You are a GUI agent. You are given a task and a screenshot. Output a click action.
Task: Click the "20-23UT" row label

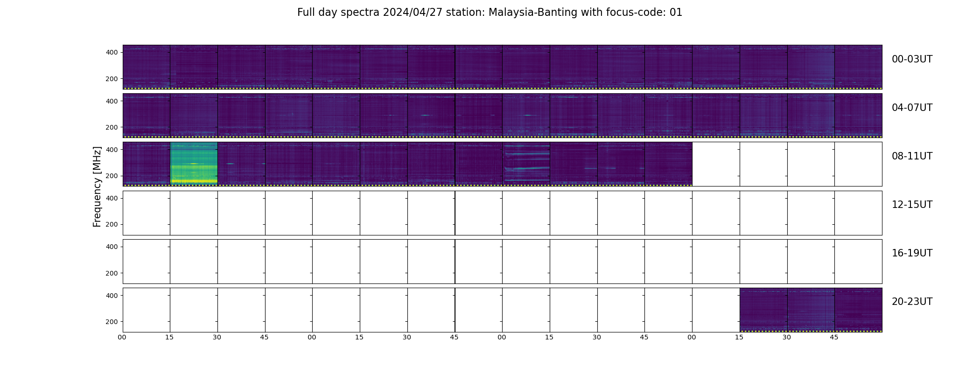[912, 302]
